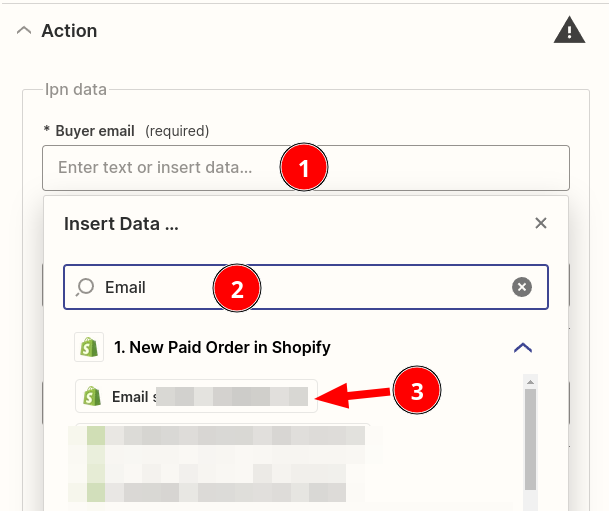Click the Action section heading
The image size is (609, 511).
point(70,31)
